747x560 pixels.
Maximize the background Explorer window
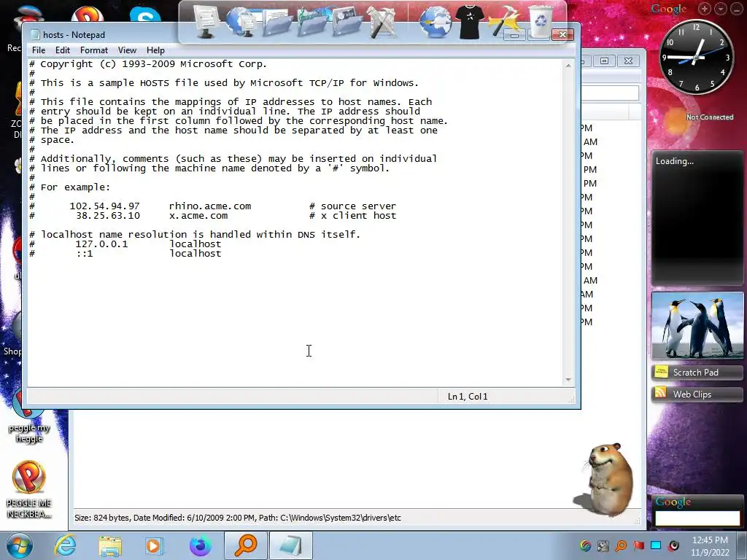pos(604,61)
